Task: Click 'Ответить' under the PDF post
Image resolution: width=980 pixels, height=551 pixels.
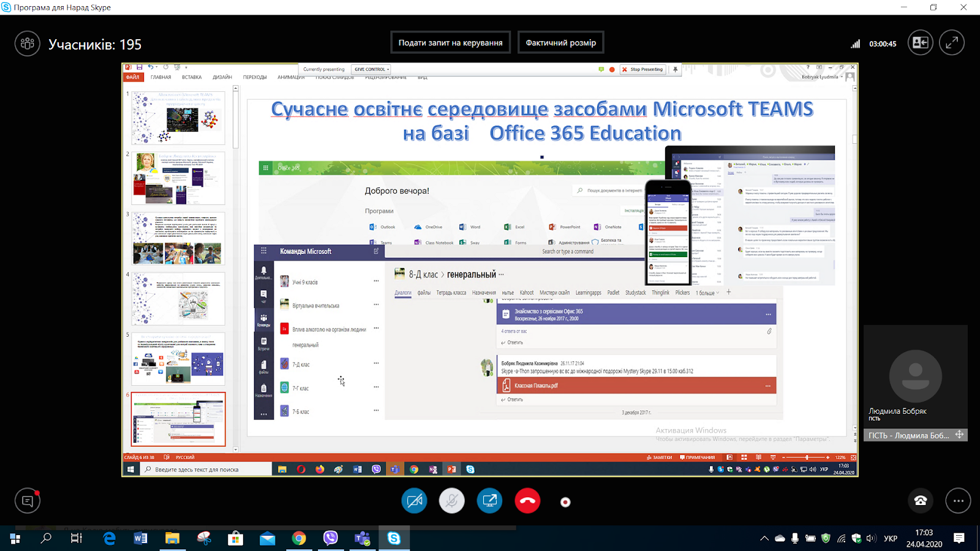Action: pos(512,400)
